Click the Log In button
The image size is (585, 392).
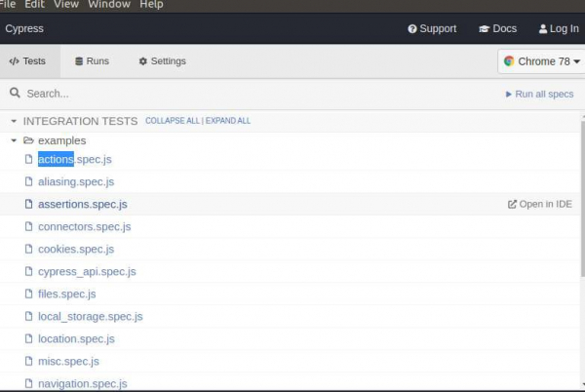[559, 28]
